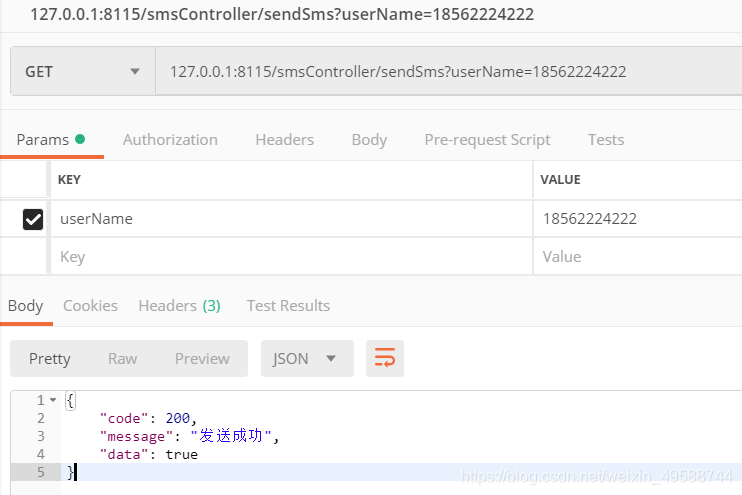The width and height of the screenshot is (742, 495).
Task: Click the empty Key placeholder field
Action: [x=291, y=256]
